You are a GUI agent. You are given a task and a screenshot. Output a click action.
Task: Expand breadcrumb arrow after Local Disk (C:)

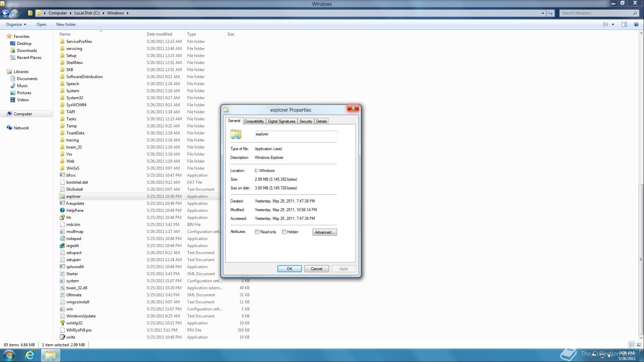pos(104,13)
